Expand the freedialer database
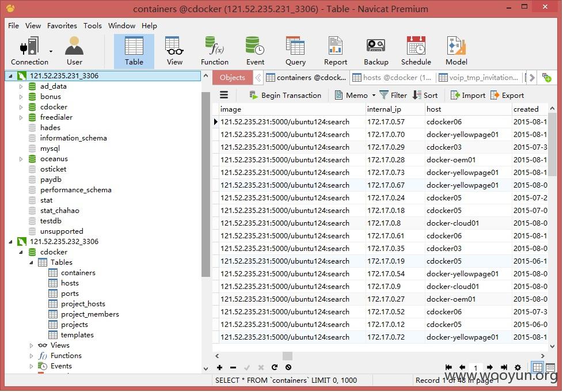This screenshot has height=392, width=563. 21,117
